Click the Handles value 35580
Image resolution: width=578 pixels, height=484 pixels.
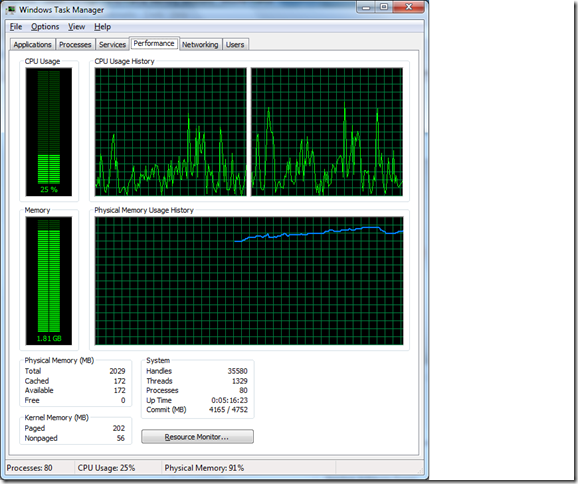click(x=237, y=371)
